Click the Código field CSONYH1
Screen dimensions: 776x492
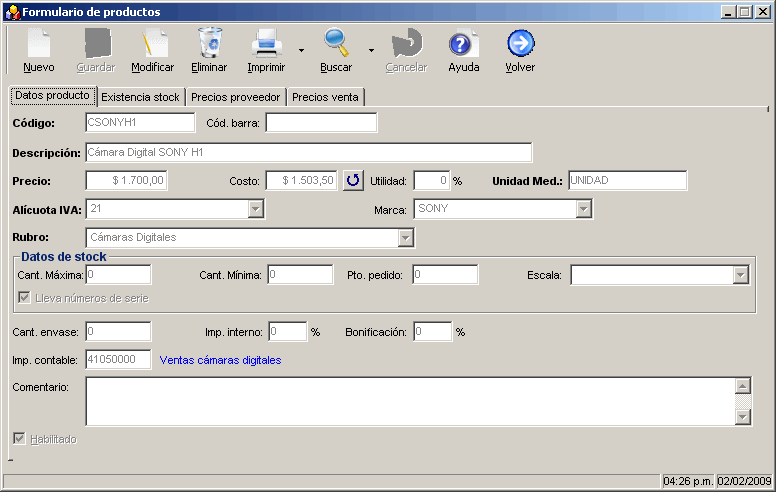[140, 123]
